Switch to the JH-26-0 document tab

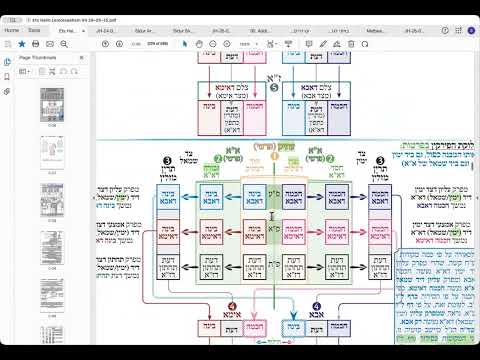click(414, 31)
